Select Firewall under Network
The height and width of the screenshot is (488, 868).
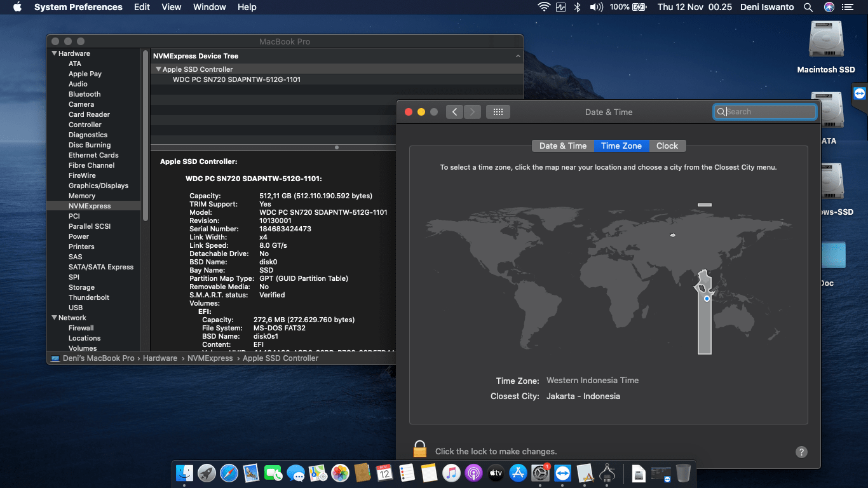tap(81, 328)
